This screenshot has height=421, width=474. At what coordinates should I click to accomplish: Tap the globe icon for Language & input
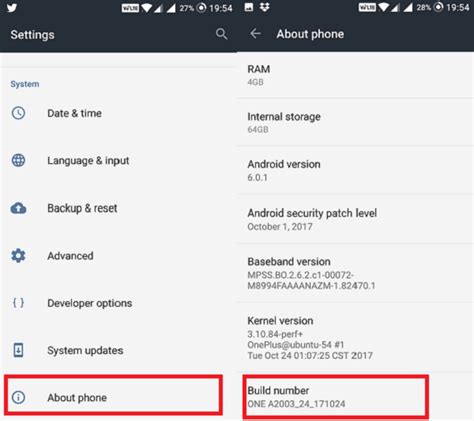(18, 160)
